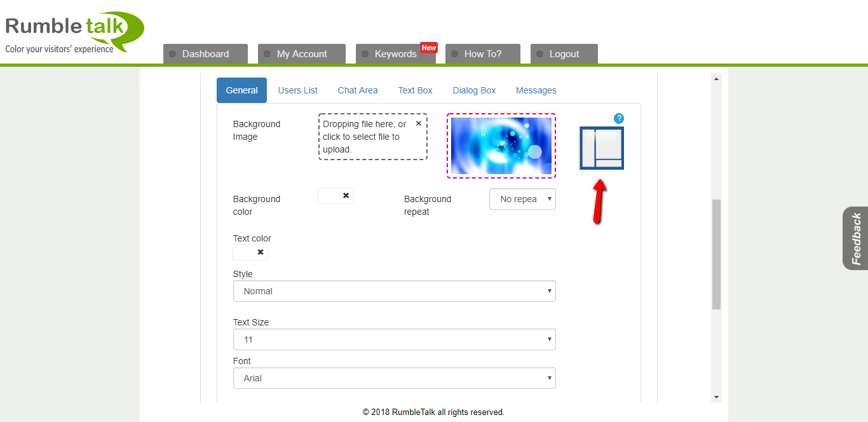Open the Chat Area tab

point(358,90)
